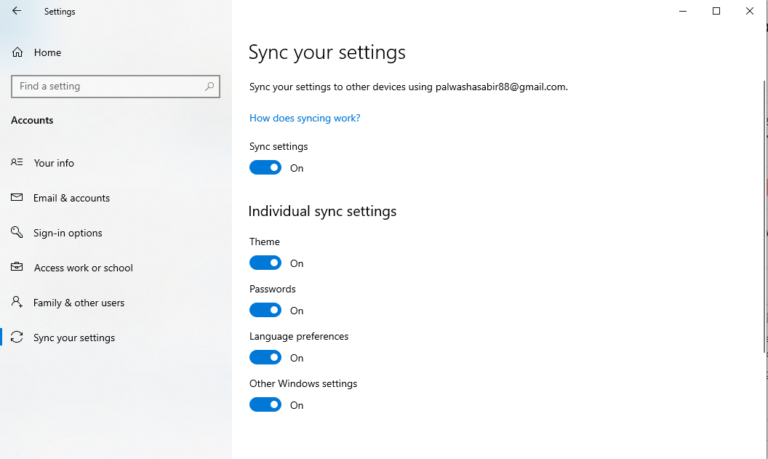The height and width of the screenshot is (459, 768).
Task: Disable Other Windows settings toggle
Action: click(265, 405)
